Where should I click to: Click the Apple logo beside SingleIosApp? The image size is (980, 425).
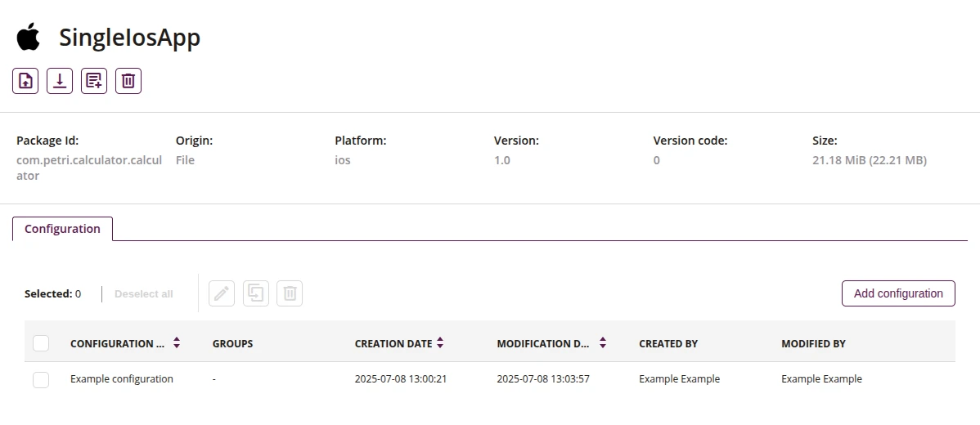tap(28, 37)
